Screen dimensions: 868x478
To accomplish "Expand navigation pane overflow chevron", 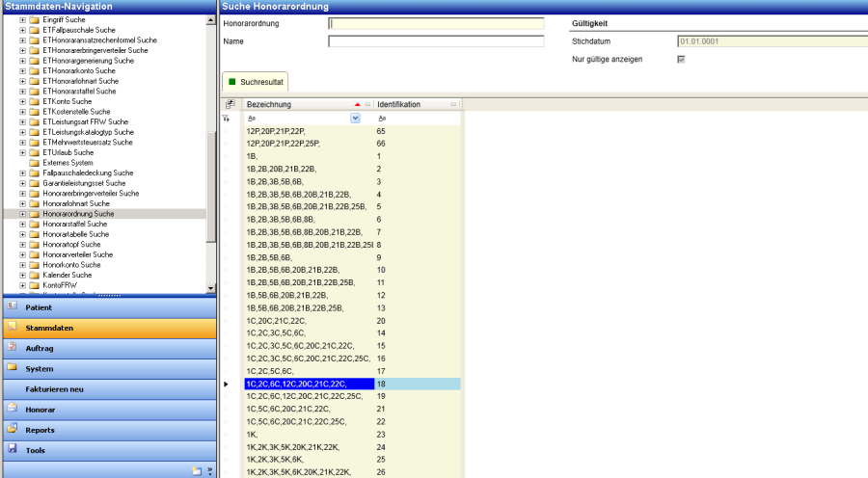I will tap(209, 470).
